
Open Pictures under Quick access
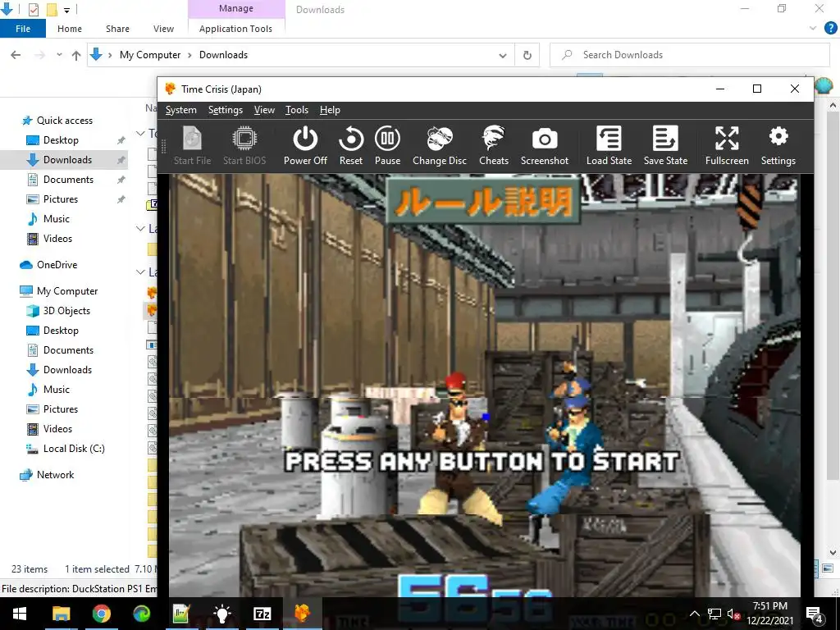click(x=61, y=199)
